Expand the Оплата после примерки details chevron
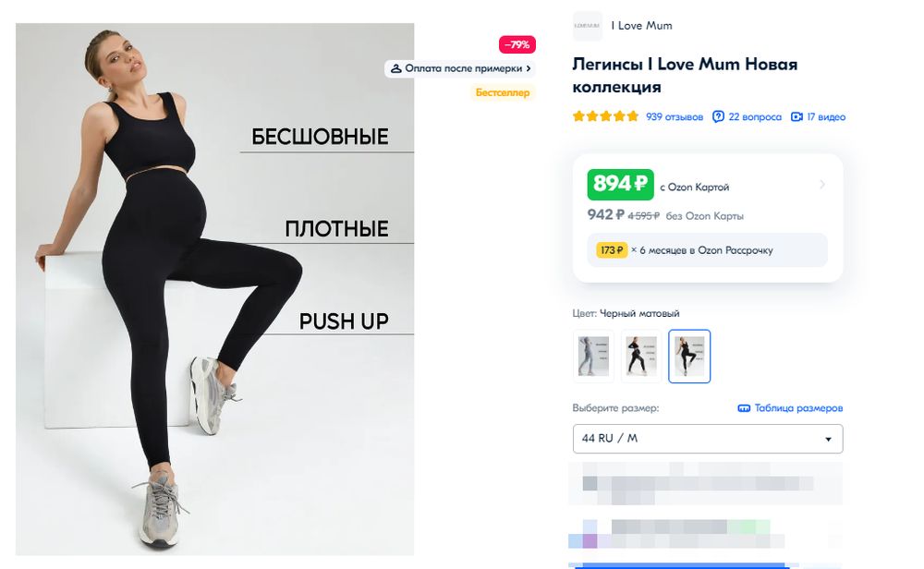This screenshot has width=924, height=569. [529, 68]
